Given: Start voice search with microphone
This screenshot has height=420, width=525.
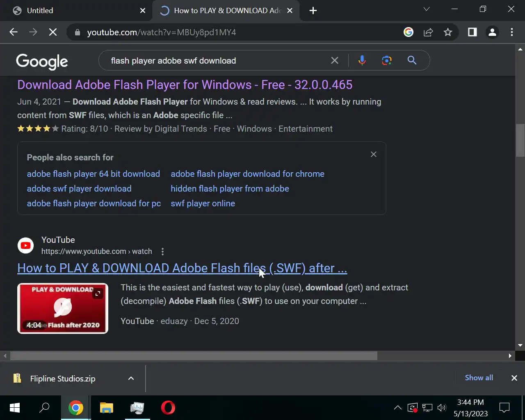Looking at the screenshot, I should (362, 61).
